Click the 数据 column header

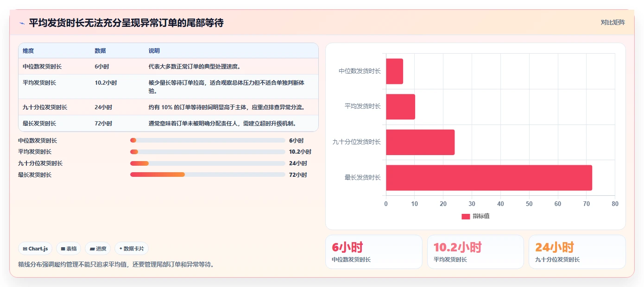tap(100, 51)
